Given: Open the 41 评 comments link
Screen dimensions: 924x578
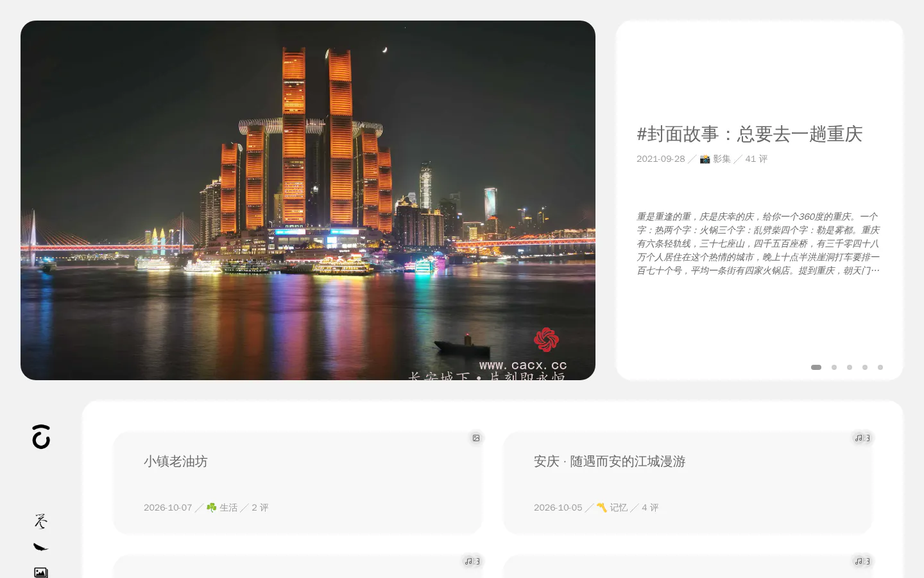Looking at the screenshot, I should (x=756, y=159).
